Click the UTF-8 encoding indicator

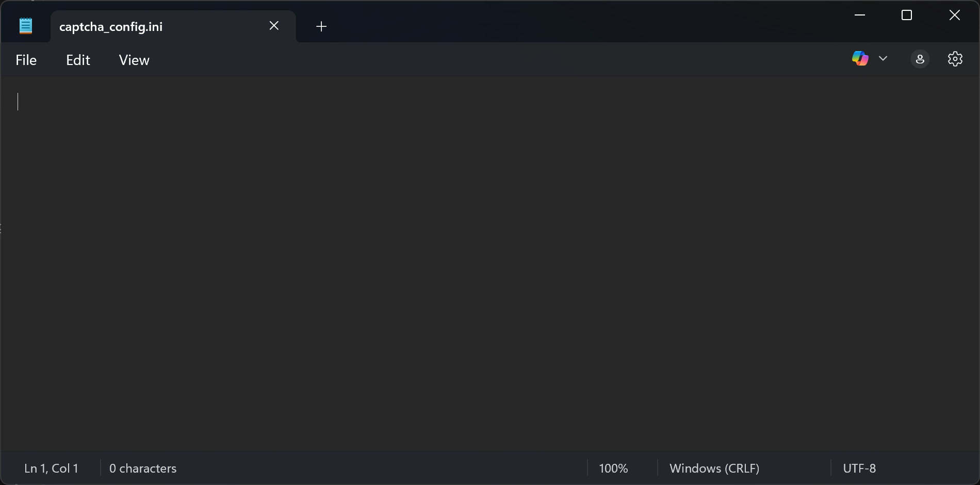point(859,468)
